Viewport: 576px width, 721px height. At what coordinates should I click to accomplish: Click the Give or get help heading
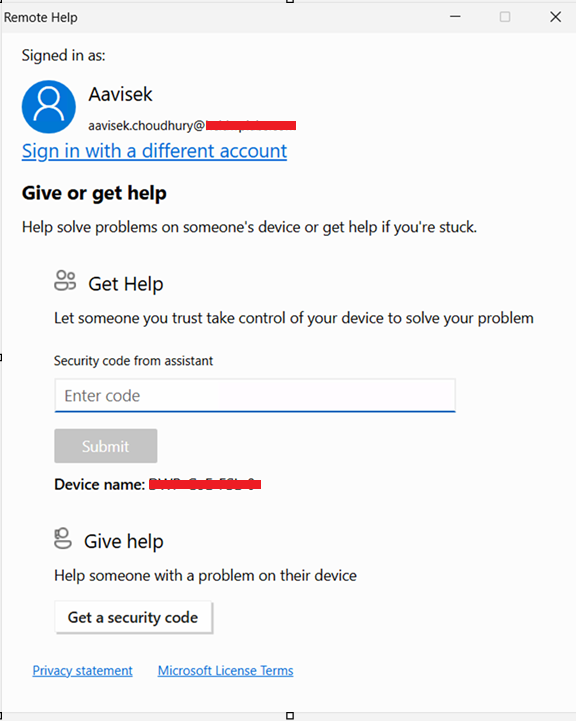(x=94, y=193)
